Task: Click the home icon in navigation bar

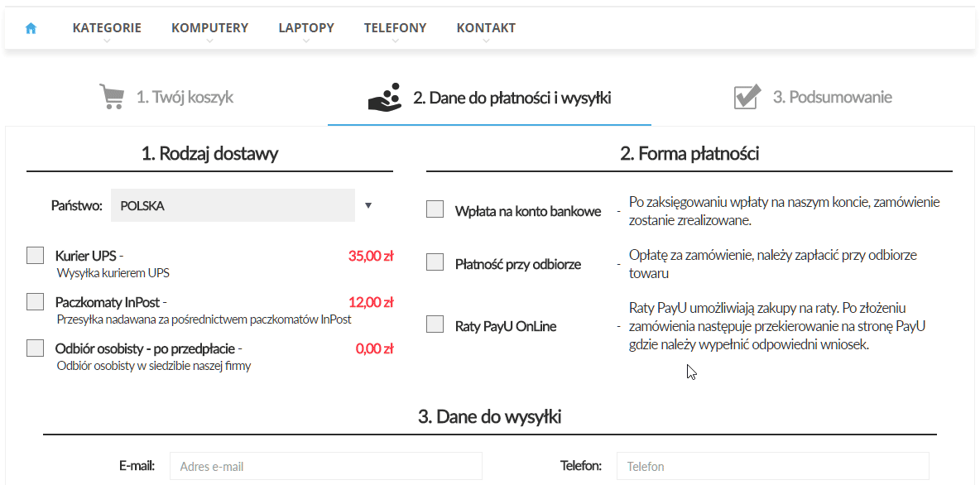Action: pos(31,28)
